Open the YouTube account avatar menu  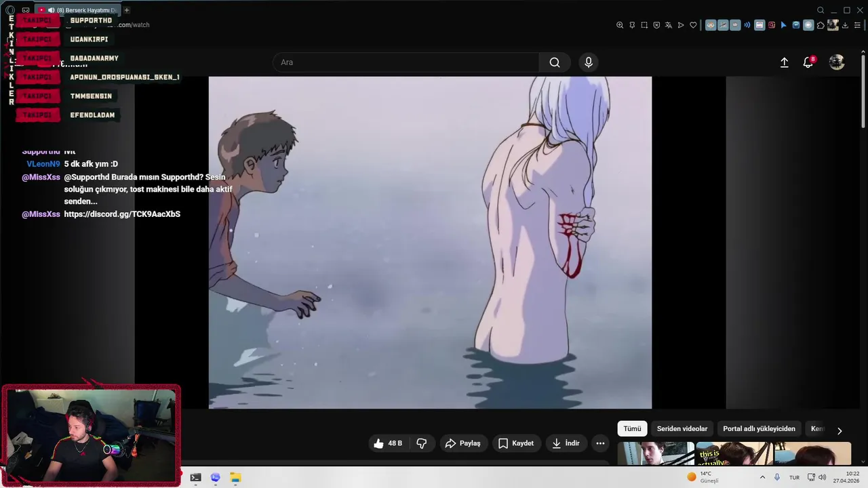click(837, 62)
